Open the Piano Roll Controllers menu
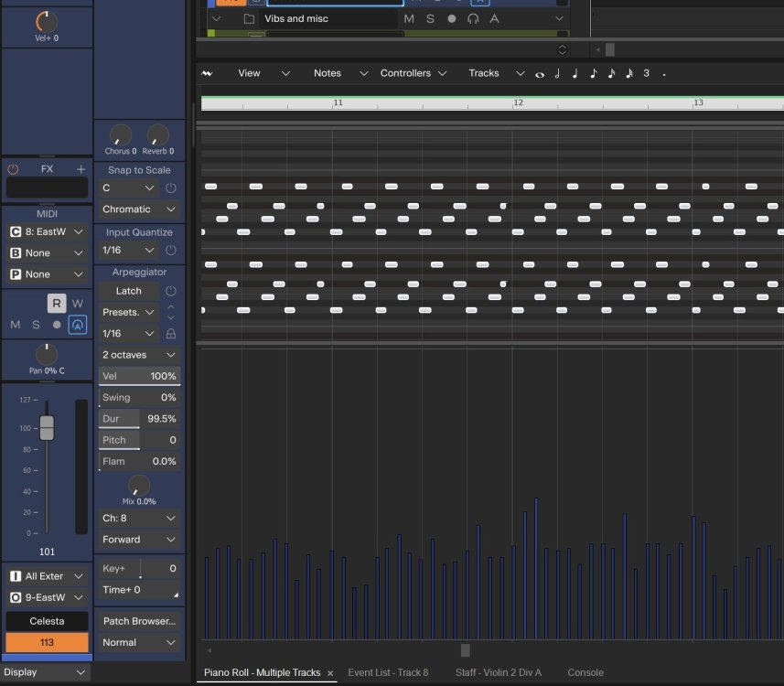 click(413, 73)
